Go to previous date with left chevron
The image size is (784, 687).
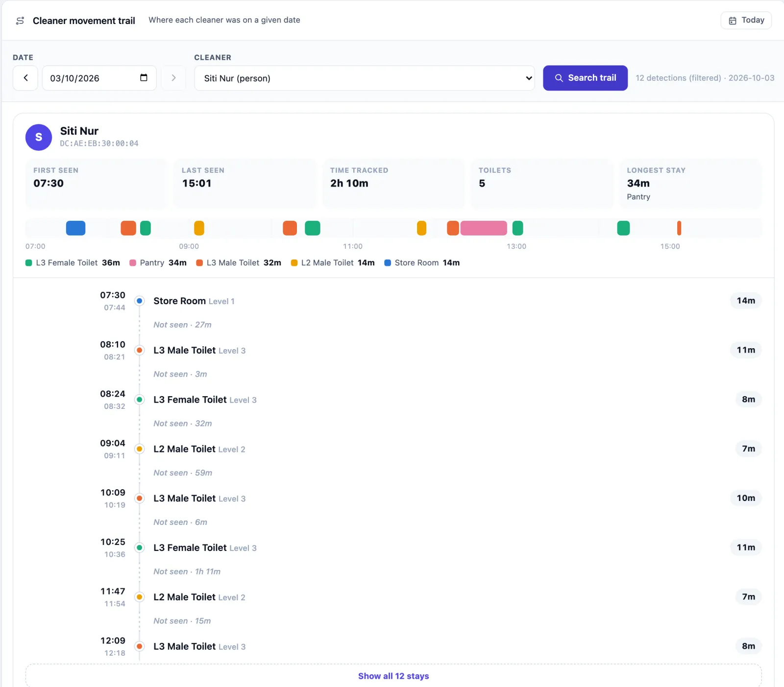coord(25,78)
